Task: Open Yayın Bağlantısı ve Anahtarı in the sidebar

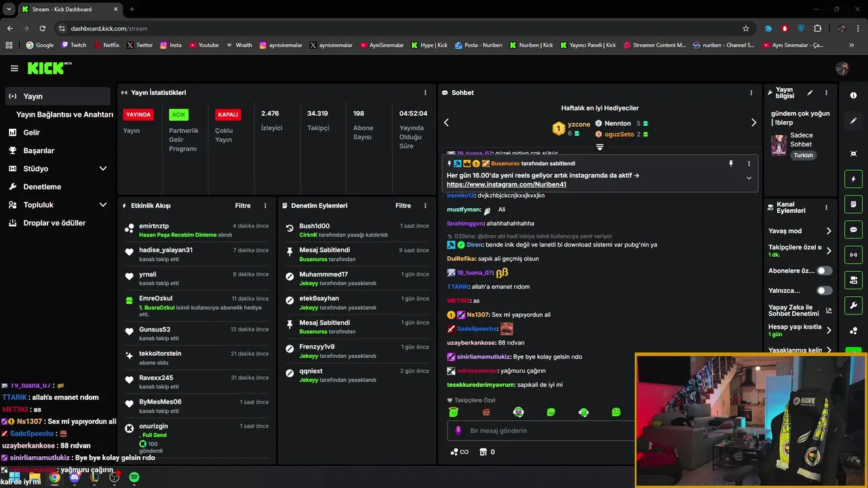Action: (x=64, y=115)
